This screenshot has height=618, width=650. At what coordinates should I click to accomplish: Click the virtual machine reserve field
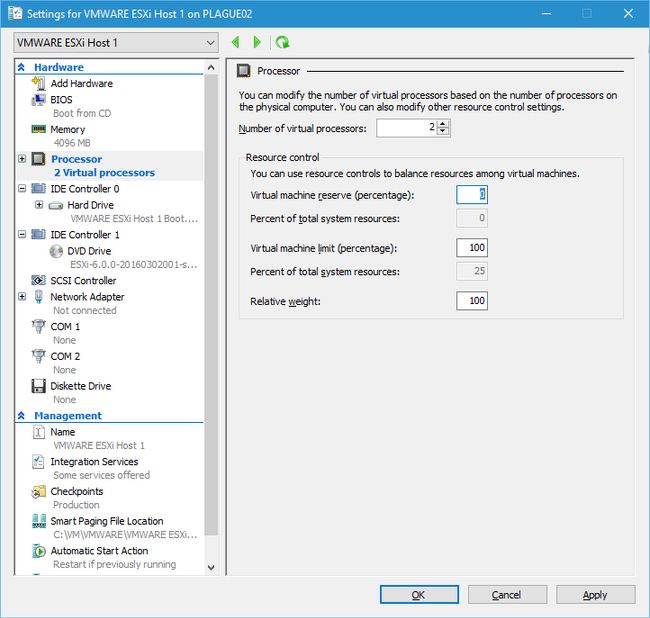[472, 194]
